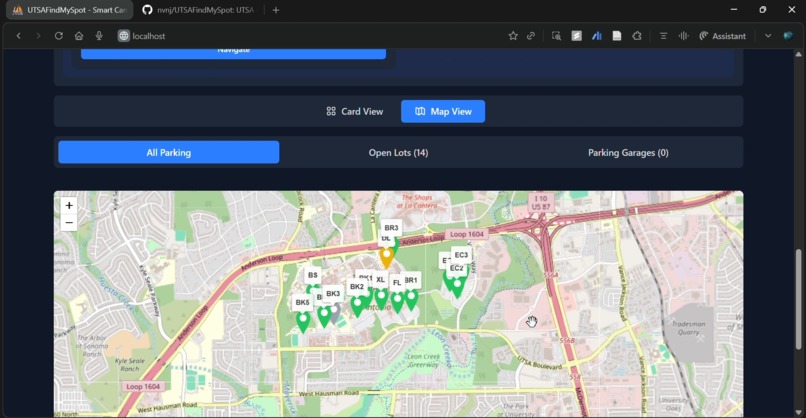Click the Kyle Seale Ranch label
The height and width of the screenshot is (418, 806).
tap(130, 365)
